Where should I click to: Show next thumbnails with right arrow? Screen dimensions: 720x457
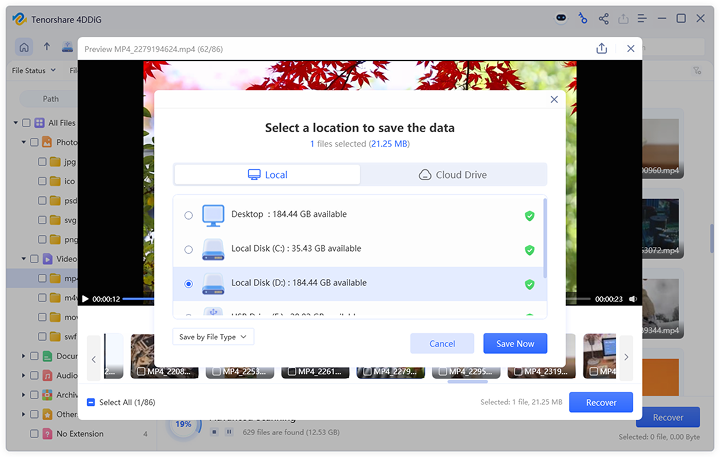(626, 357)
